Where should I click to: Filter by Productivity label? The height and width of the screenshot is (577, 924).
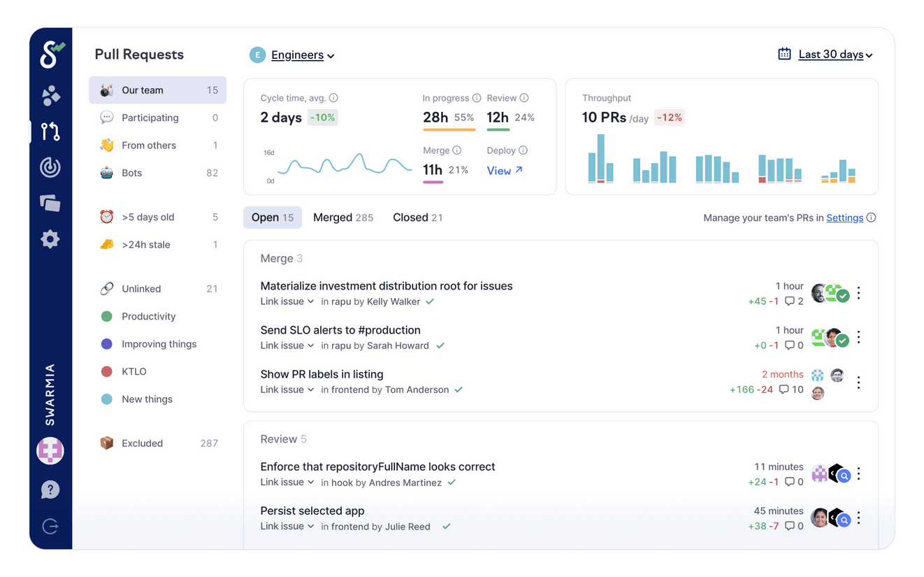tap(147, 316)
